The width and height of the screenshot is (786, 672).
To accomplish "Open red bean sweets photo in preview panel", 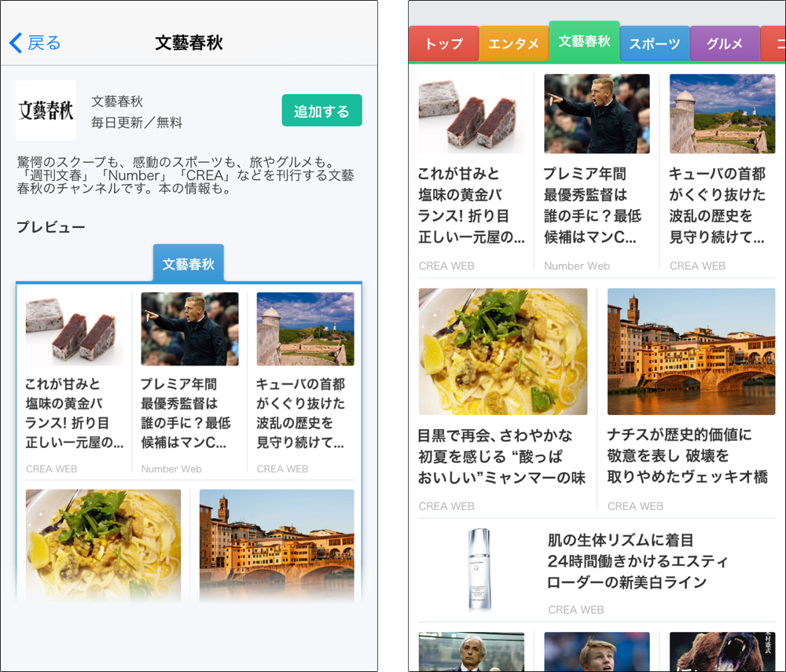I will click(x=74, y=329).
